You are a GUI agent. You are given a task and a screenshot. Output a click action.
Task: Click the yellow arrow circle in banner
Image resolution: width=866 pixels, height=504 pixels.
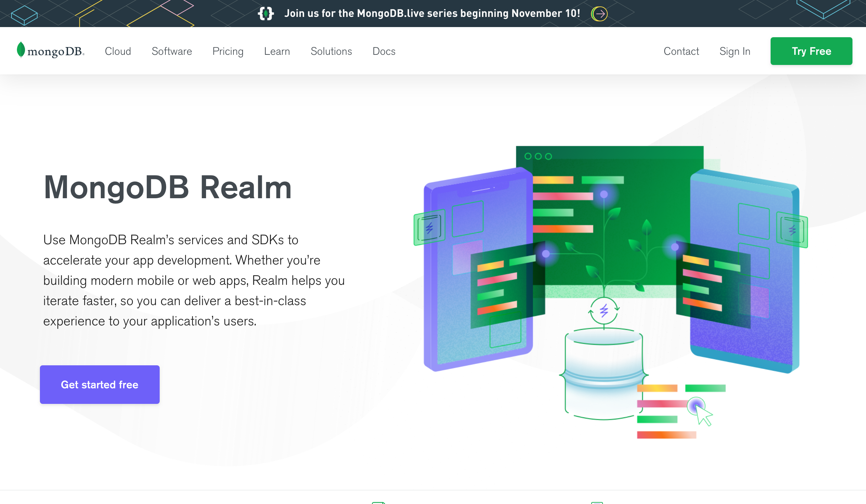tap(600, 14)
